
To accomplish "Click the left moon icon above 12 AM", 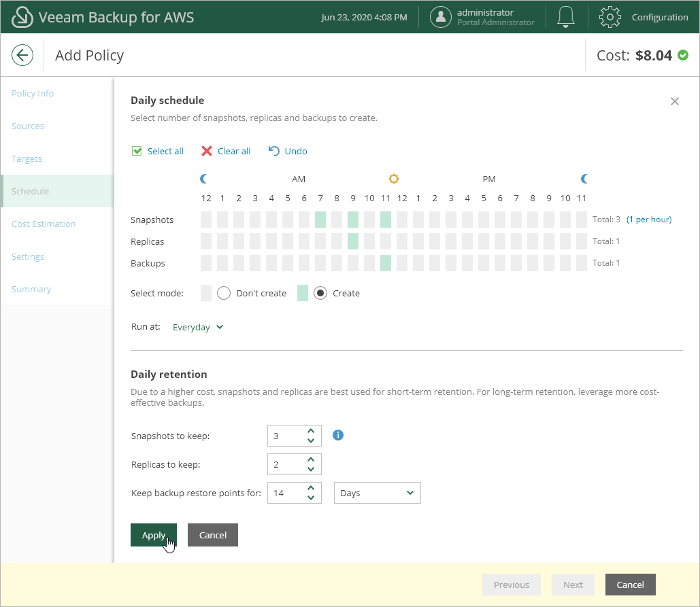I will (203, 179).
